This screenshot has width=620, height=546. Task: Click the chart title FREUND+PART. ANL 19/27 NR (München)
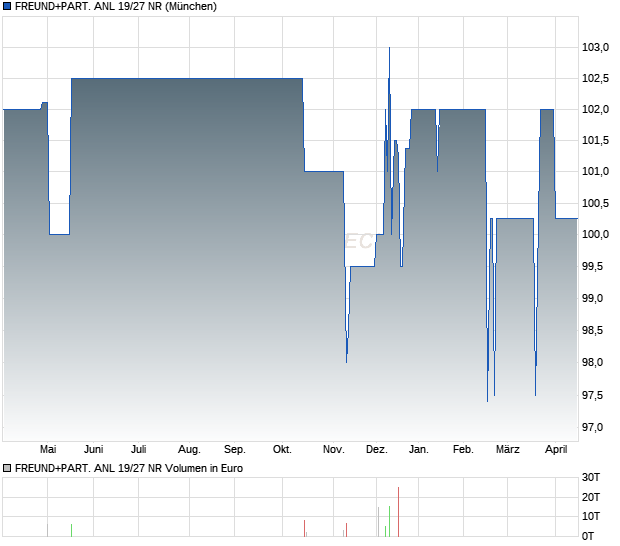coord(116,6)
